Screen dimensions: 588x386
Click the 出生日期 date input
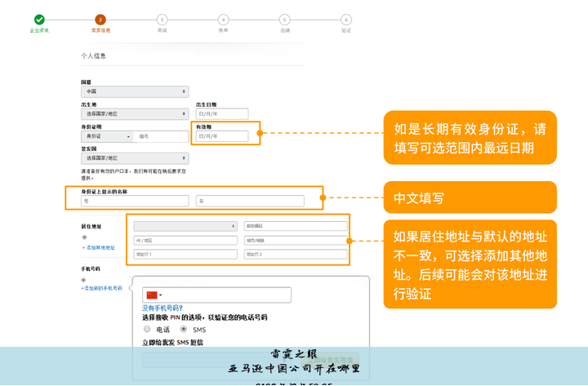point(222,113)
